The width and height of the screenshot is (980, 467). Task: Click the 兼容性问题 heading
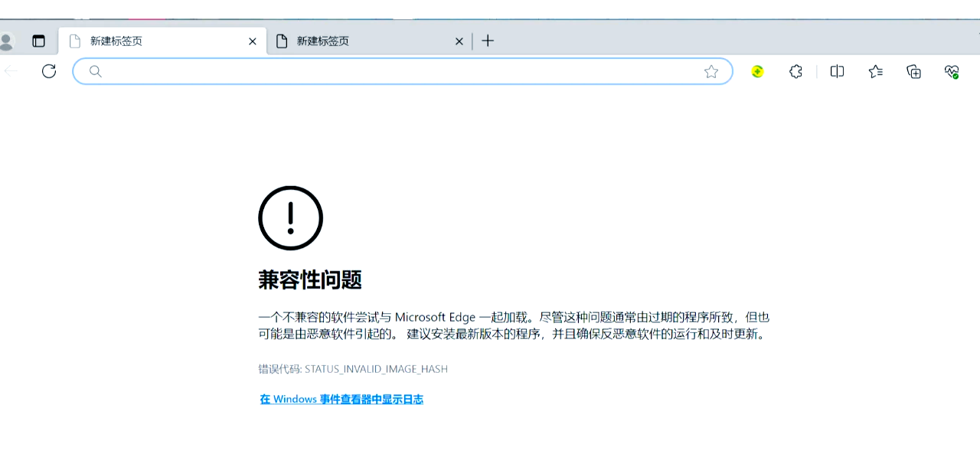tap(310, 280)
